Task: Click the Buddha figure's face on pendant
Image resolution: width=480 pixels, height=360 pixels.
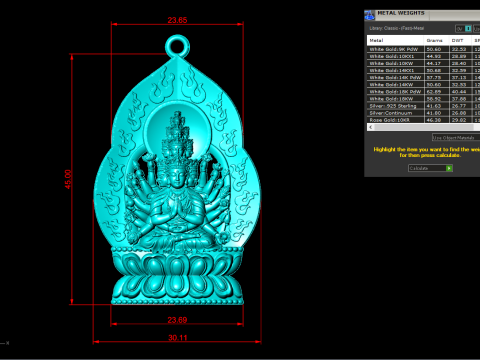Action: [177, 178]
